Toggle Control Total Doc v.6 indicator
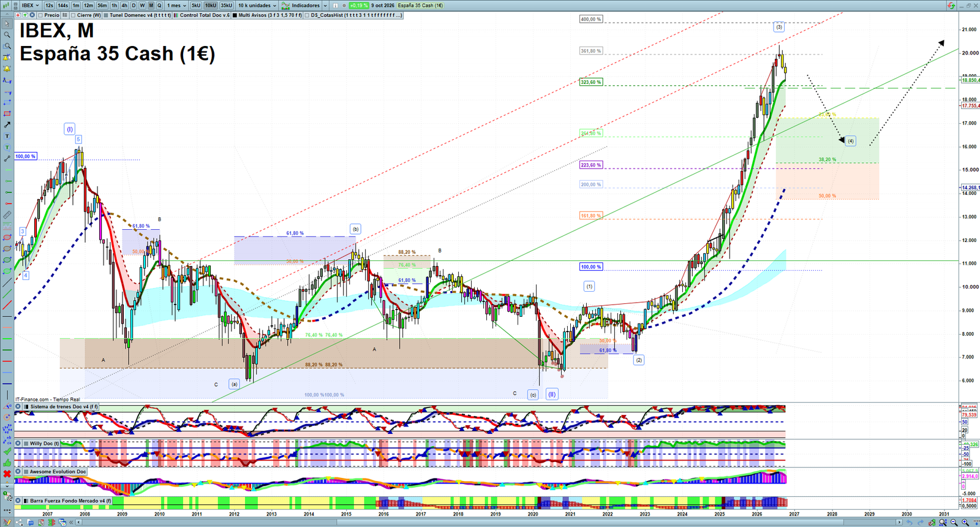Viewport: 980px width, 527px height. (x=176, y=15)
